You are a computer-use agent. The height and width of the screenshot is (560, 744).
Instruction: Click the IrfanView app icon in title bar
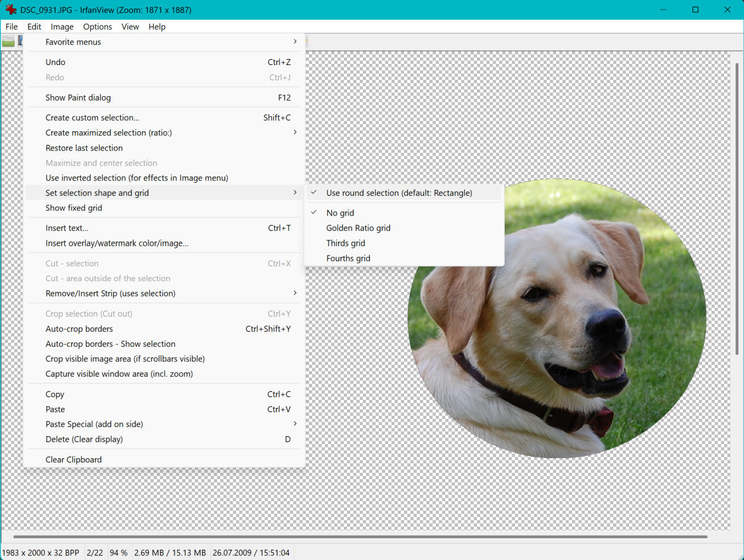click(x=10, y=10)
